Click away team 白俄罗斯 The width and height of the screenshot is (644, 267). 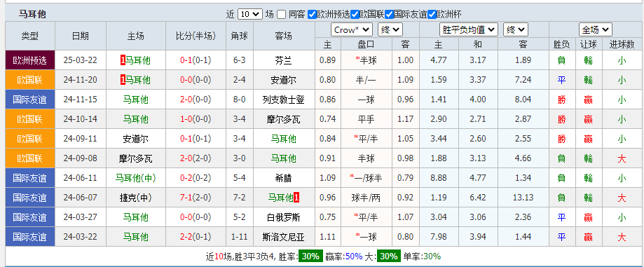(283, 217)
